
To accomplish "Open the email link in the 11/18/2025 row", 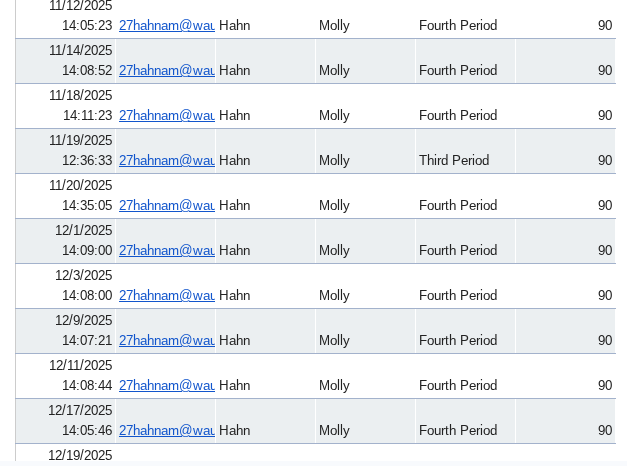I will (x=166, y=116).
